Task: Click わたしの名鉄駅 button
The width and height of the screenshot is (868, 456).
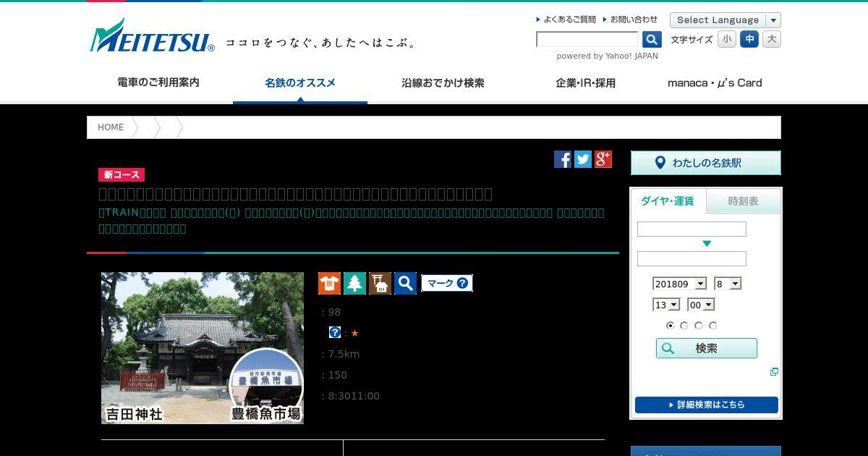Action: click(706, 163)
